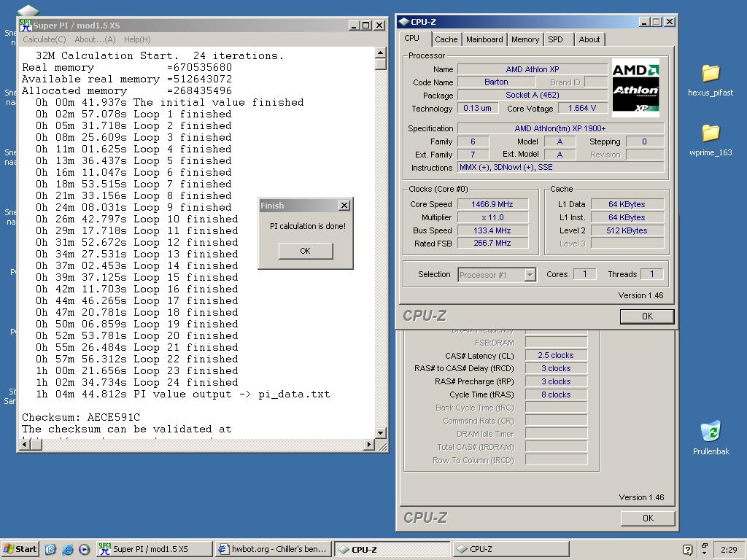
Task: Open the Calculate(C) menu in Super PI
Action: [44, 39]
